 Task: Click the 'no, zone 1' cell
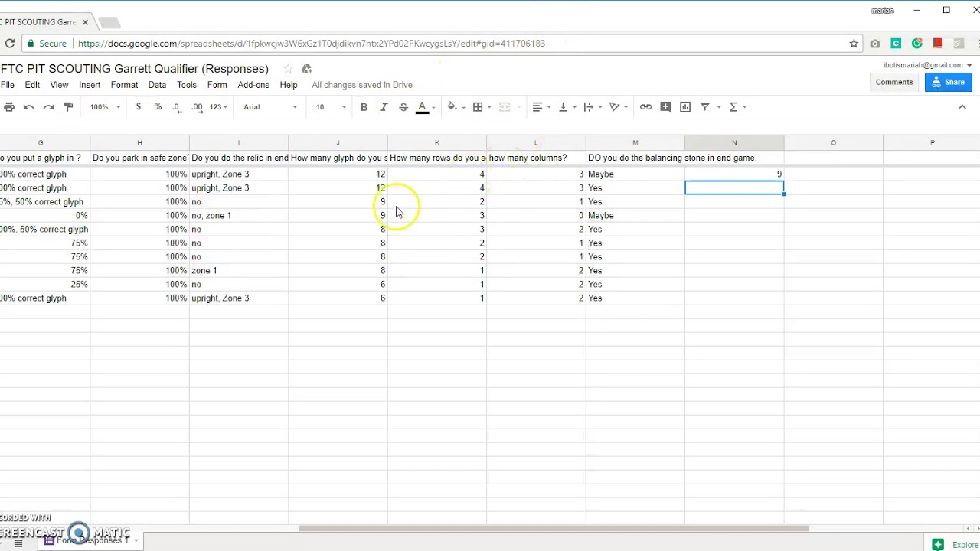[238, 215]
